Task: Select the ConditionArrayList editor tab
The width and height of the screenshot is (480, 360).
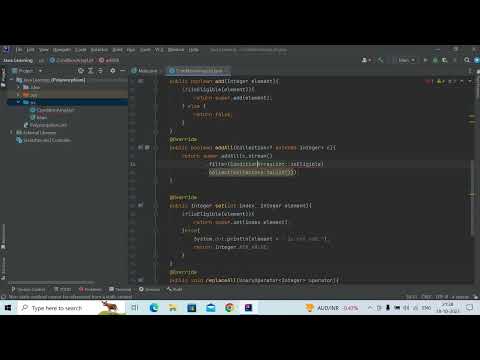Action: (x=199, y=71)
